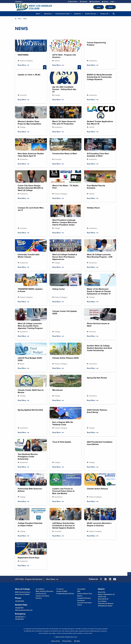Open the Facebook icon in footer

[101, 579]
